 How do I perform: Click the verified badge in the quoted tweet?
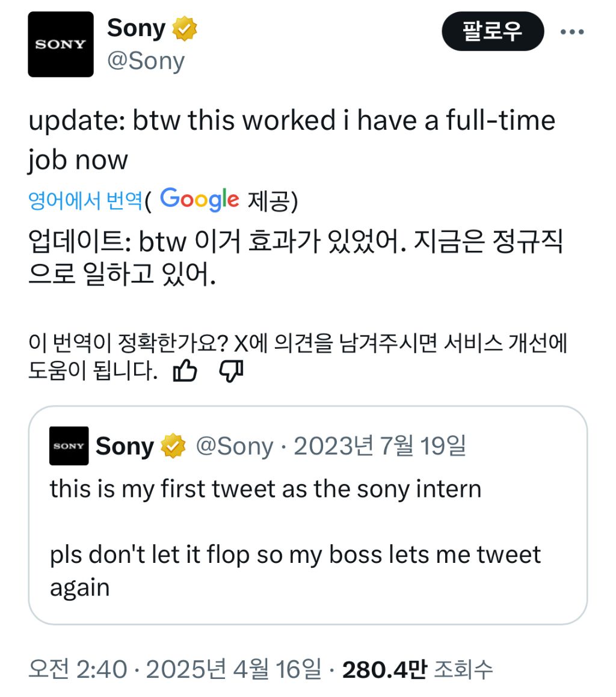173,446
